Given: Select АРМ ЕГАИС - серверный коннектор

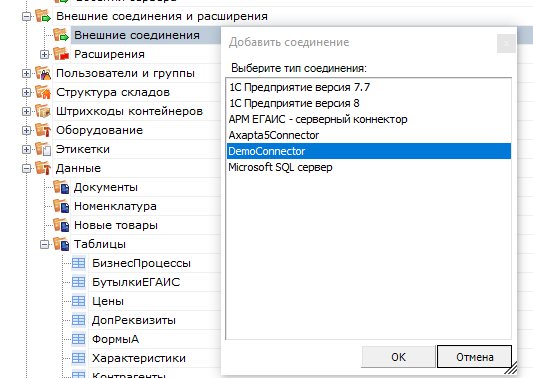Looking at the screenshot, I should 369,119.
